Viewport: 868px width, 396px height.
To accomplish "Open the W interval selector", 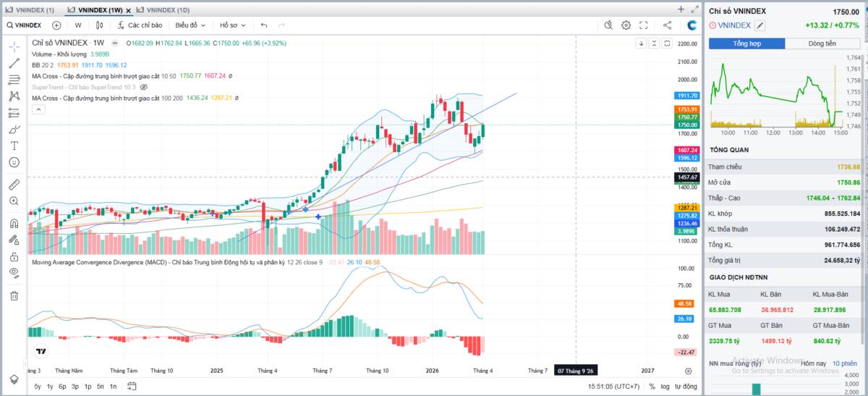I will click(78, 25).
